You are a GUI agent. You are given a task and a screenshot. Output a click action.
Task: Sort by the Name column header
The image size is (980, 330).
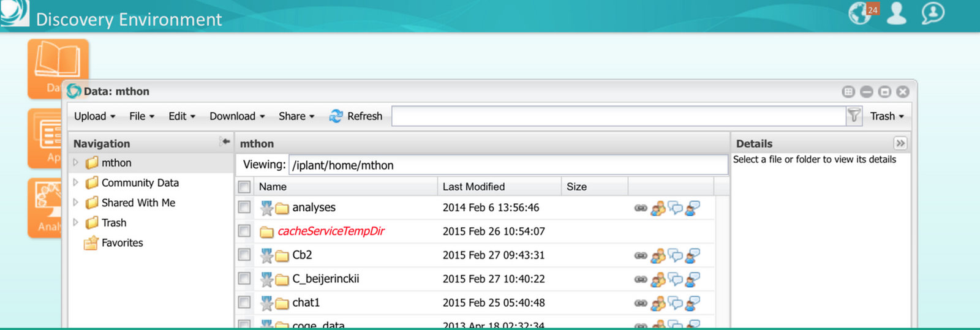[x=345, y=187]
